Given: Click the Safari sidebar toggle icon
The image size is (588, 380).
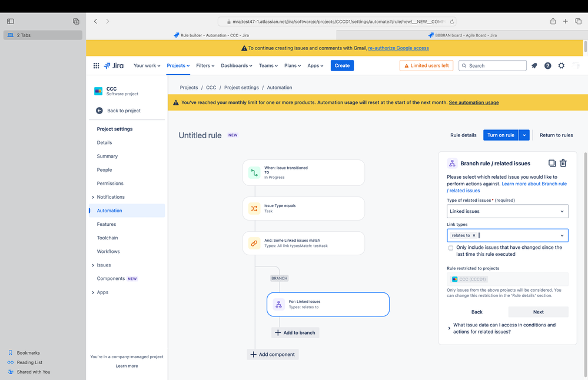Looking at the screenshot, I should (11, 21).
